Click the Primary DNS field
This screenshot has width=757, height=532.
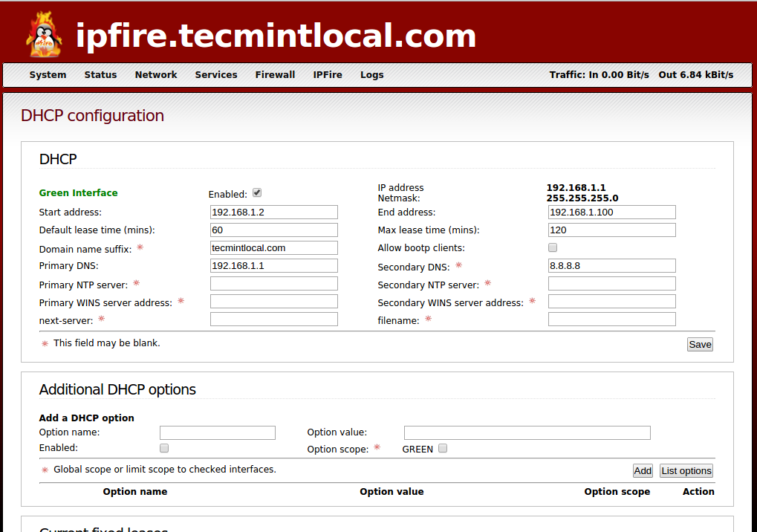[x=273, y=265]
